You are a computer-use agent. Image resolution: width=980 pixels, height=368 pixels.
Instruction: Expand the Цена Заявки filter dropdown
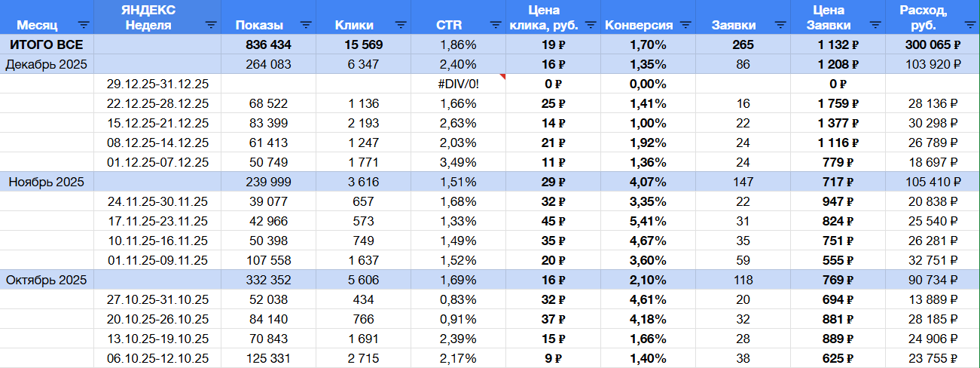875,25
